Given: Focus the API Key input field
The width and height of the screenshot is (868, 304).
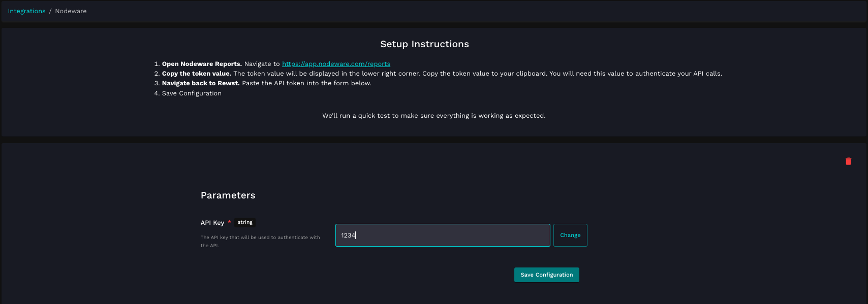Looking at the screenshot, I should click(442, 235).
